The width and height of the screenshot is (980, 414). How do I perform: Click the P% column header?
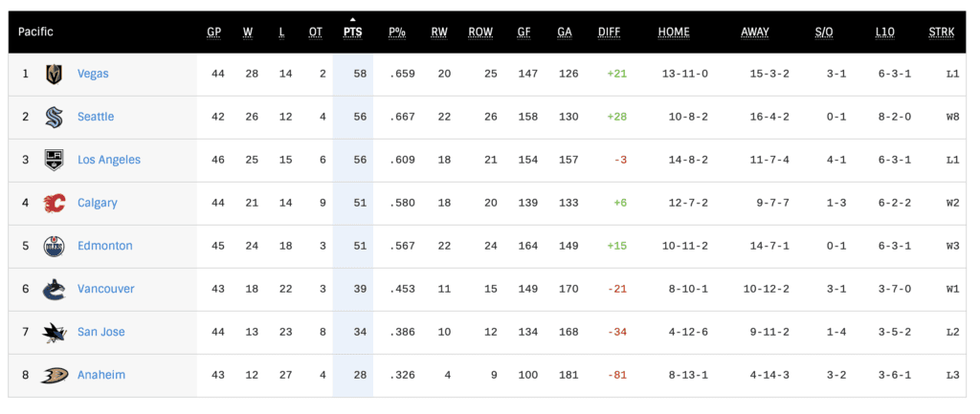coord(397,33)
